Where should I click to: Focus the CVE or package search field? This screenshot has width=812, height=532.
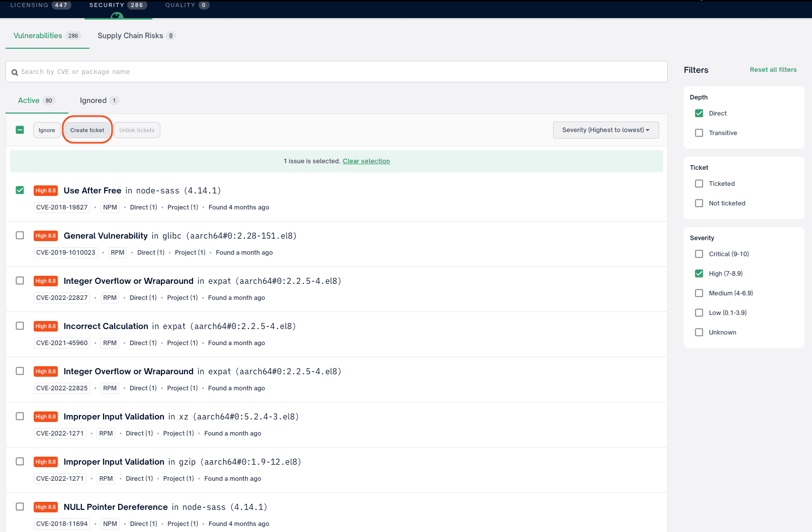coord(336,72)
